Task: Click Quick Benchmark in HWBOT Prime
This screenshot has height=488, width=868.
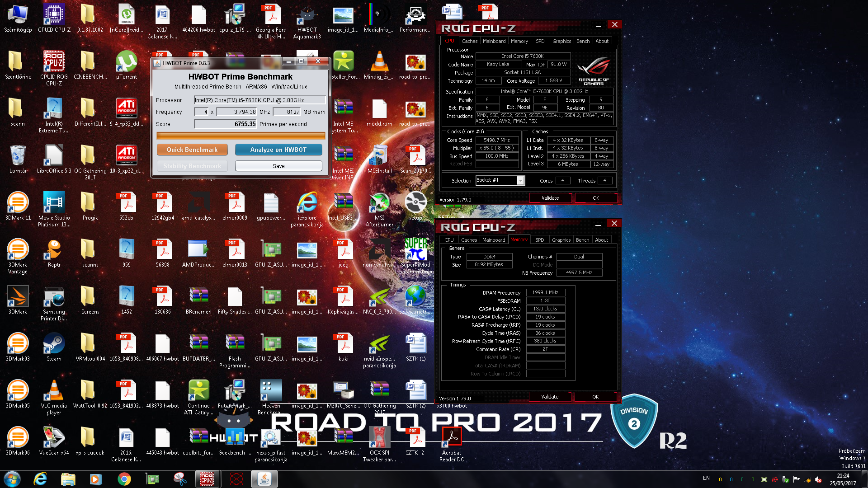Action: click(x=192, y=150)
